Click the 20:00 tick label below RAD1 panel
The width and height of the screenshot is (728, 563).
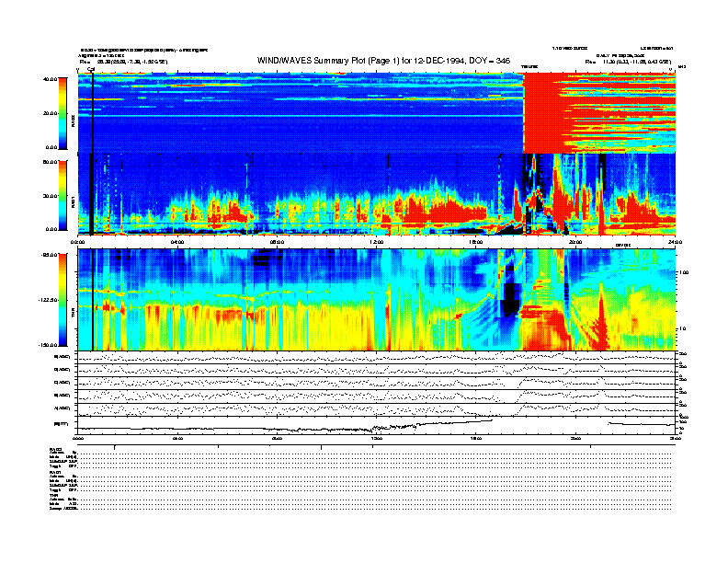[x=575, y=242]
